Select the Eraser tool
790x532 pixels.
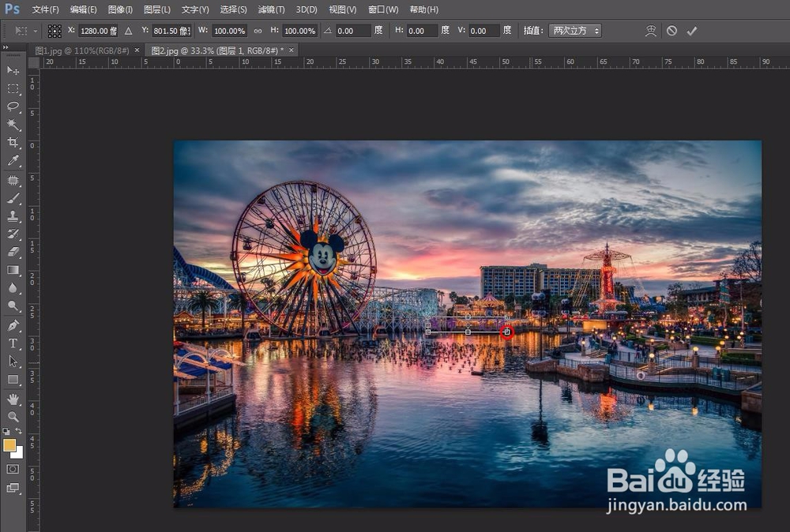coord(13,252)
